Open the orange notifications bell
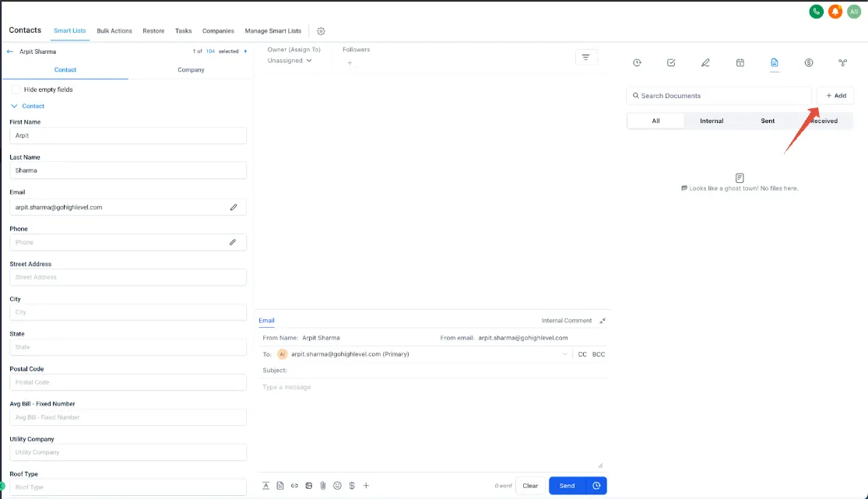The image size is (868, 499). tap(835, 11)
